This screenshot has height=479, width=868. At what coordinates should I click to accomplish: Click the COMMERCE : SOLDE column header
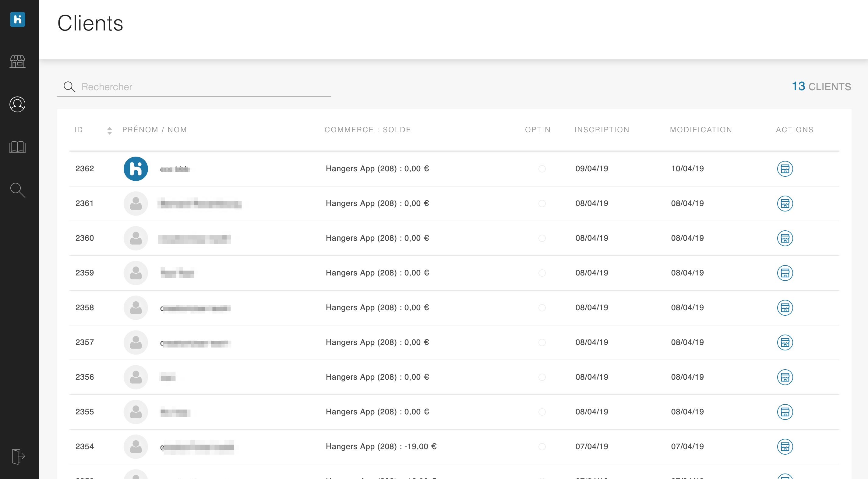368,130
